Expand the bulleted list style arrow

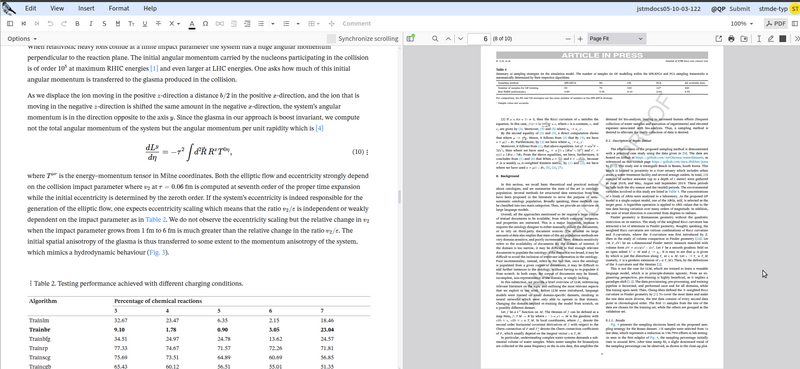coord(272,23)
